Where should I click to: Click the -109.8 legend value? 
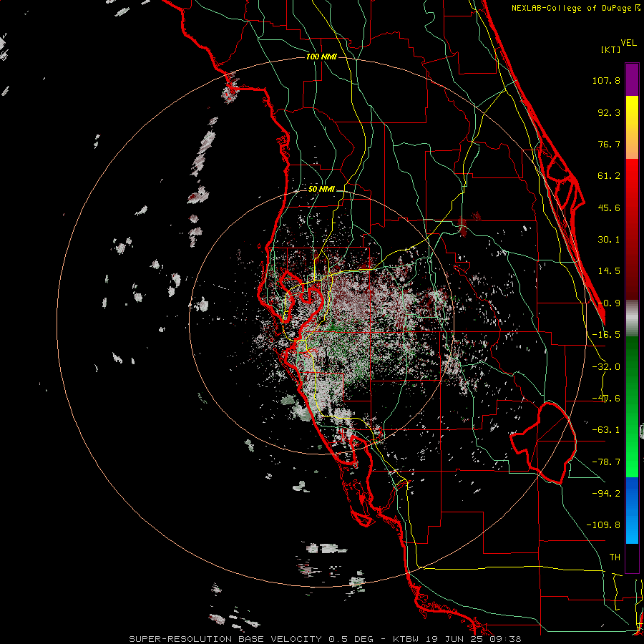tap(603, 525)
